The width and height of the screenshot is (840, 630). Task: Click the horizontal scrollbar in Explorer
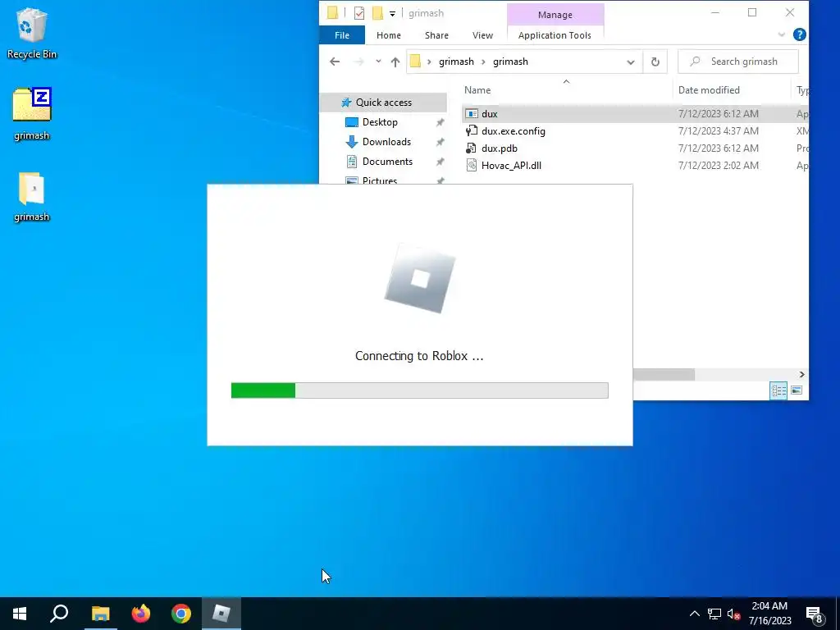(x=663, y=374)
